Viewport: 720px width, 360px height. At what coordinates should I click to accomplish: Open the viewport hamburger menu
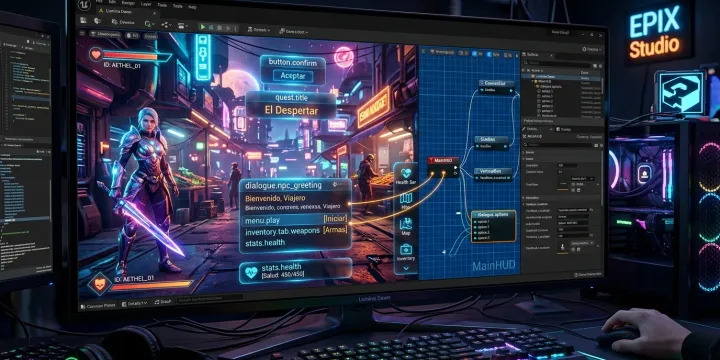83,34
